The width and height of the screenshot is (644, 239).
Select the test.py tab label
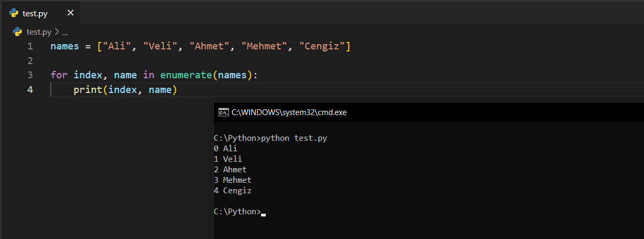(x=35, y=14)
